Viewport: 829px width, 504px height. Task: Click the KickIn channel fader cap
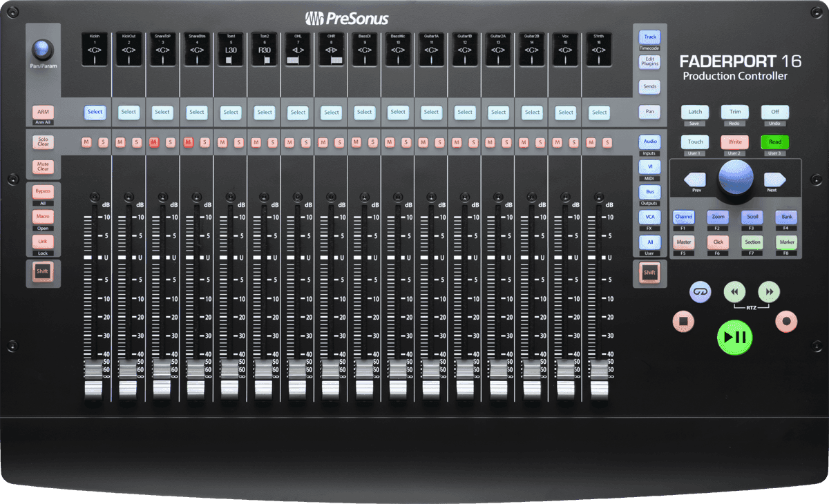pyautogui.click(x=95, y=380)
